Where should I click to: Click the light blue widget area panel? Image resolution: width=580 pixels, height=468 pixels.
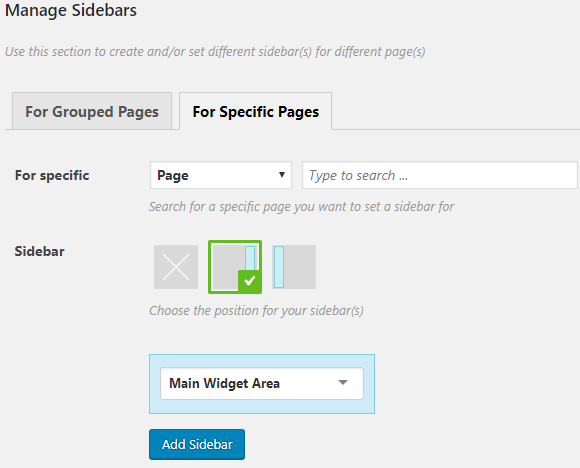[x=262, y=384]
